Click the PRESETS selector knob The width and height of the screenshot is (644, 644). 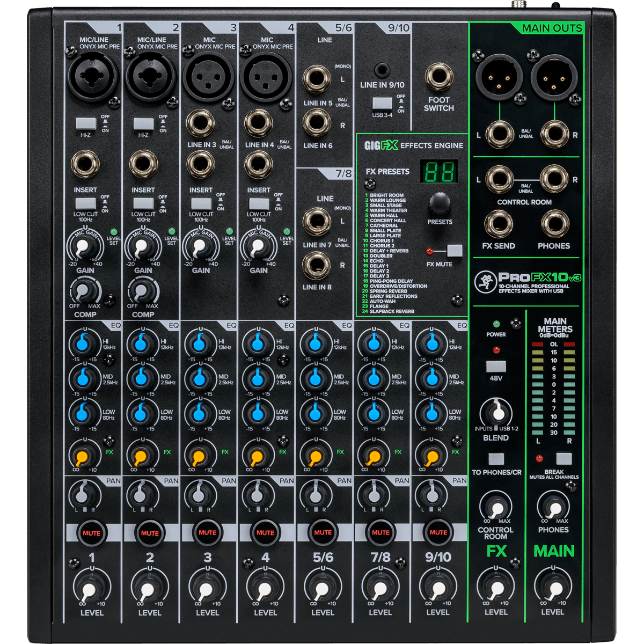439,204
